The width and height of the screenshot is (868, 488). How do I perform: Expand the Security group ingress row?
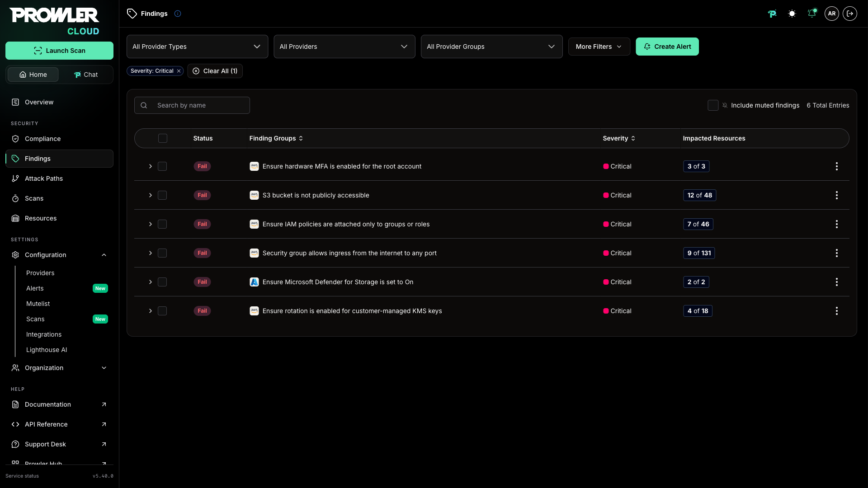pyautogui.click(x=151, y=253)
